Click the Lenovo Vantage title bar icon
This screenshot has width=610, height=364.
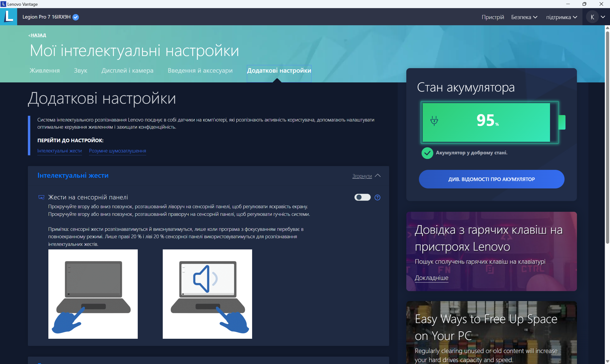pos(3,4)
